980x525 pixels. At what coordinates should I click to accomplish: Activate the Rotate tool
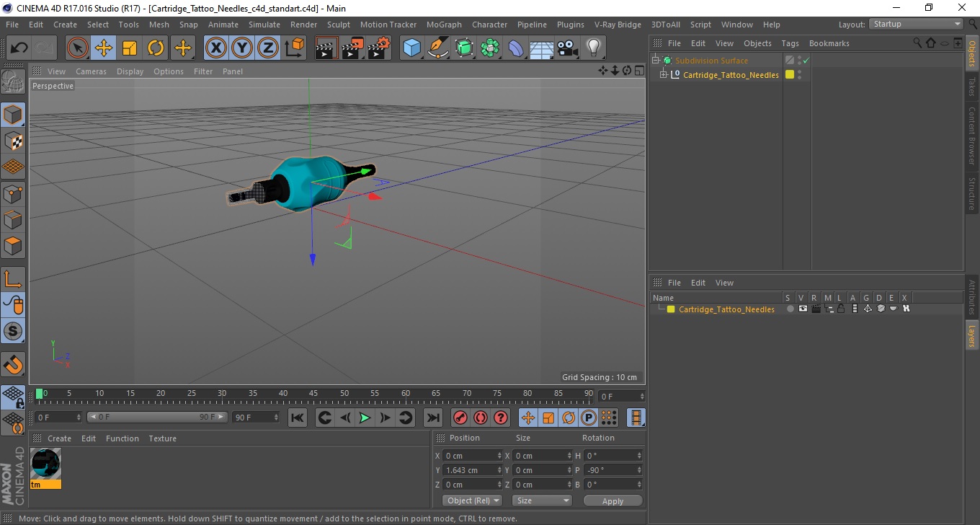point(156,48)
